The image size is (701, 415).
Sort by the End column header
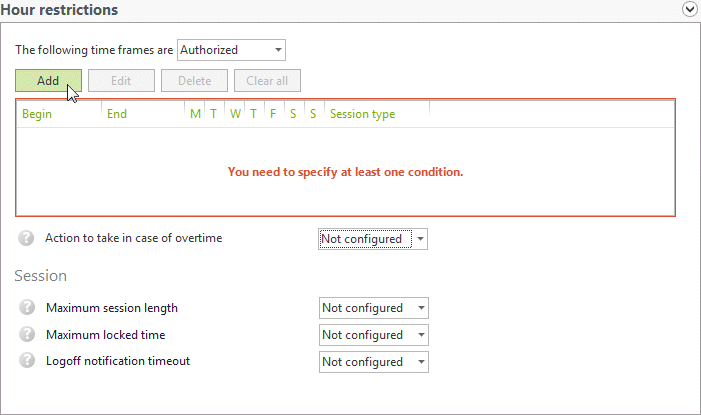point(143,114)
